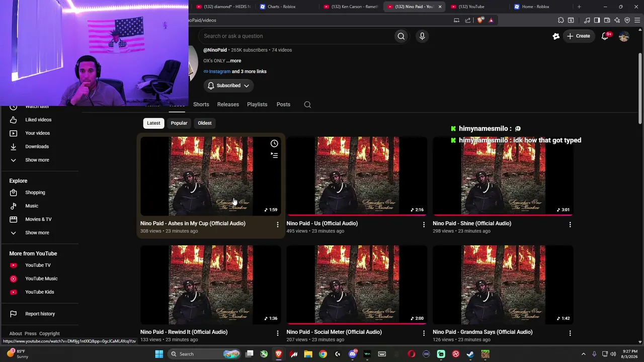
Task: Open more options for Ashes in My Cup
Action: (x=277, y=225)
